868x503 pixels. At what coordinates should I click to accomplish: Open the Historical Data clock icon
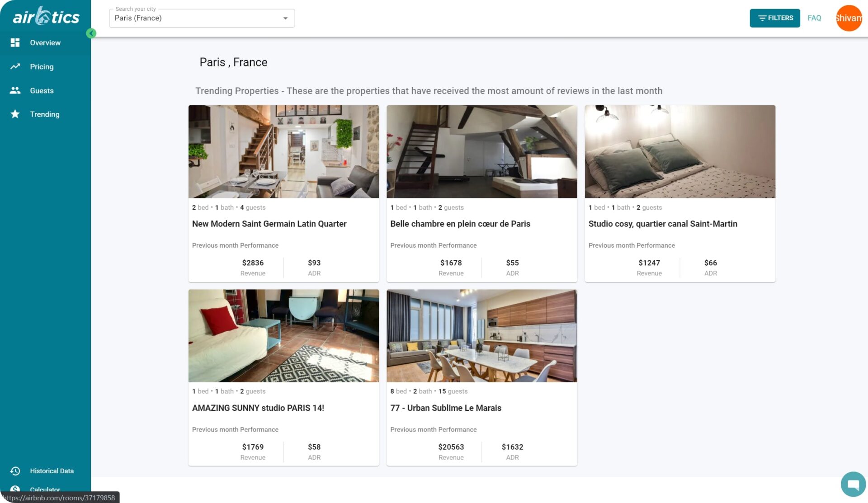coord(15,471)
